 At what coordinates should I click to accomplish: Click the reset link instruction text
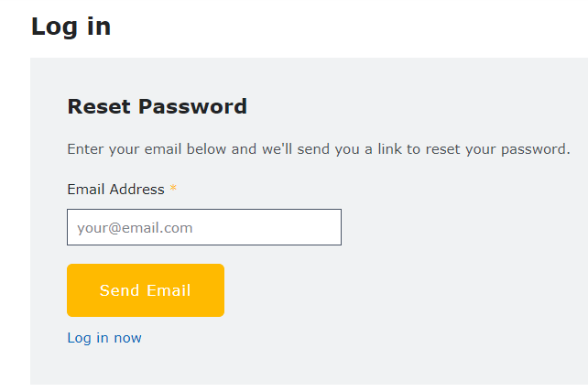point(318,149)
